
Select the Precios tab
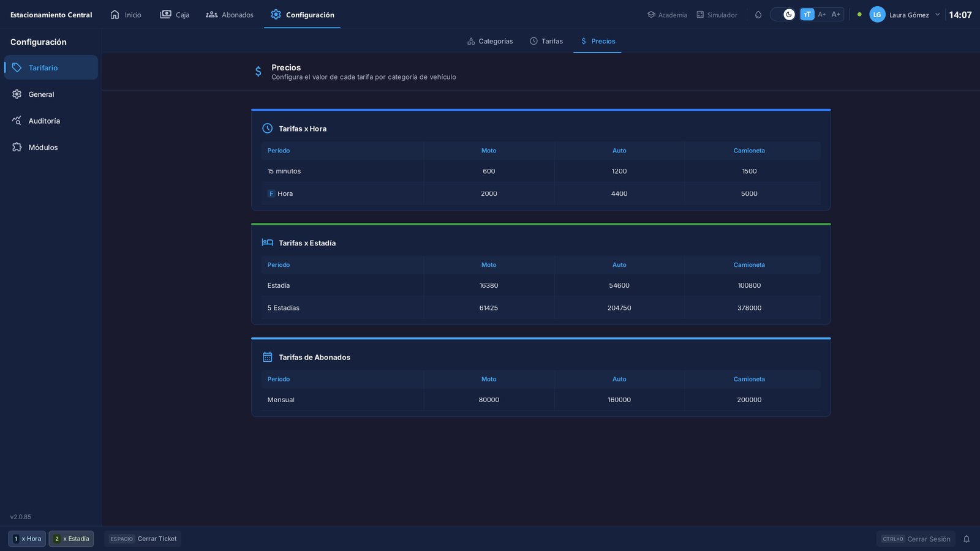pyautogui.click(x=597, y=41)
